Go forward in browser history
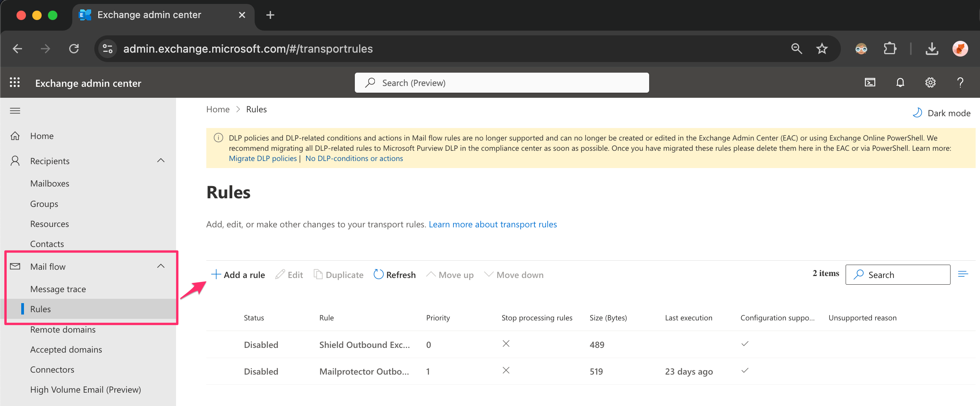Screen dimensions: 980x406 click(x=46, y=49)
